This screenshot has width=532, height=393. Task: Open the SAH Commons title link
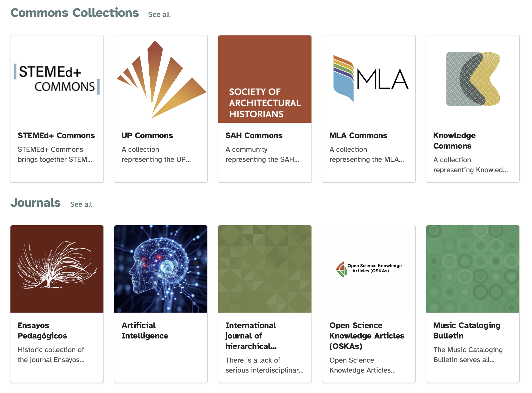click(254, 135)
